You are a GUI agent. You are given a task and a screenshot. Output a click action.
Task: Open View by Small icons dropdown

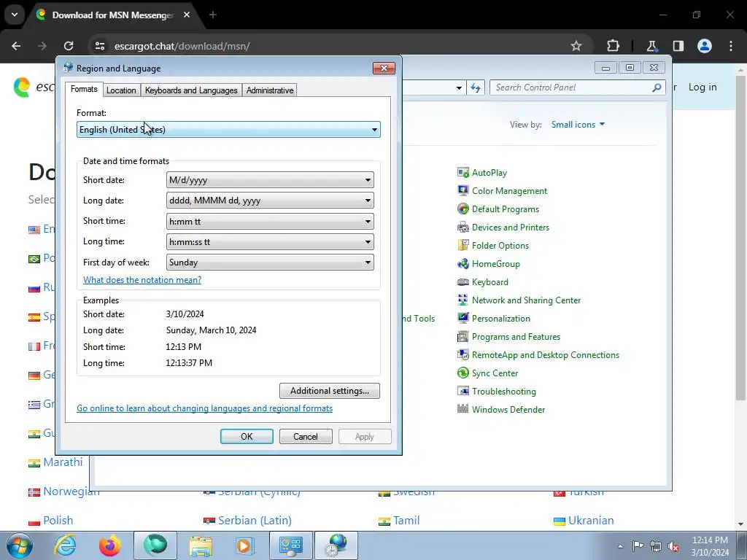click(578, 125)
